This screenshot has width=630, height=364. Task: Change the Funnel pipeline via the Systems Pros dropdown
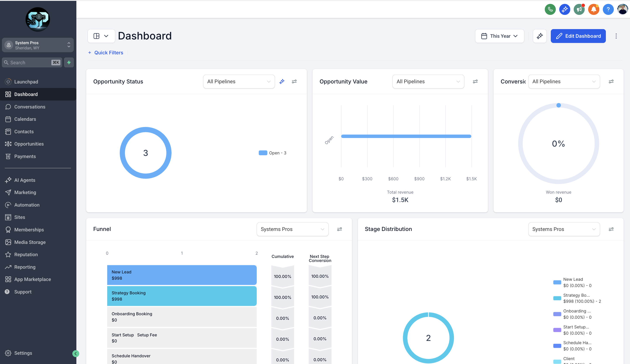tap(293, 229)
